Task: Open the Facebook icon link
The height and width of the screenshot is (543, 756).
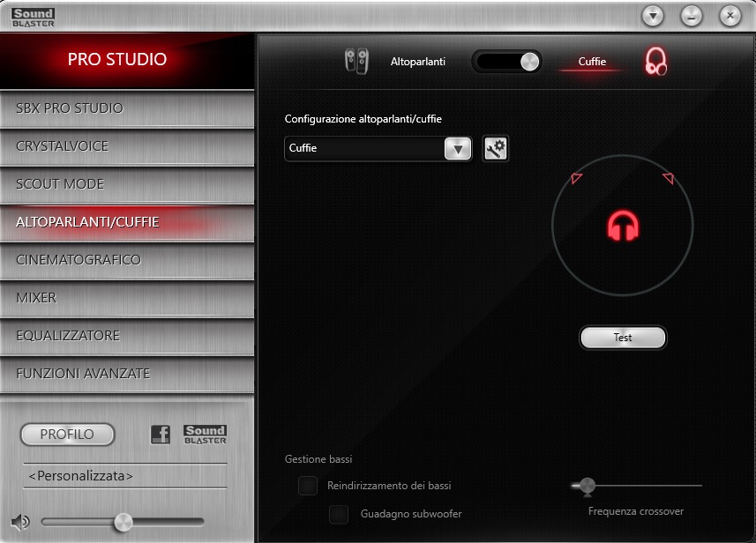Action: pos(161,435)
